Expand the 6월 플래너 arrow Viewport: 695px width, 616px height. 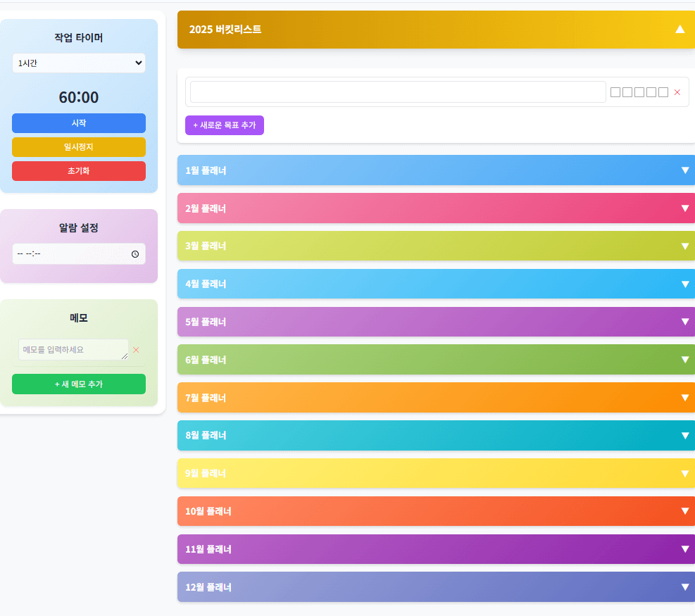click(685, 360)
